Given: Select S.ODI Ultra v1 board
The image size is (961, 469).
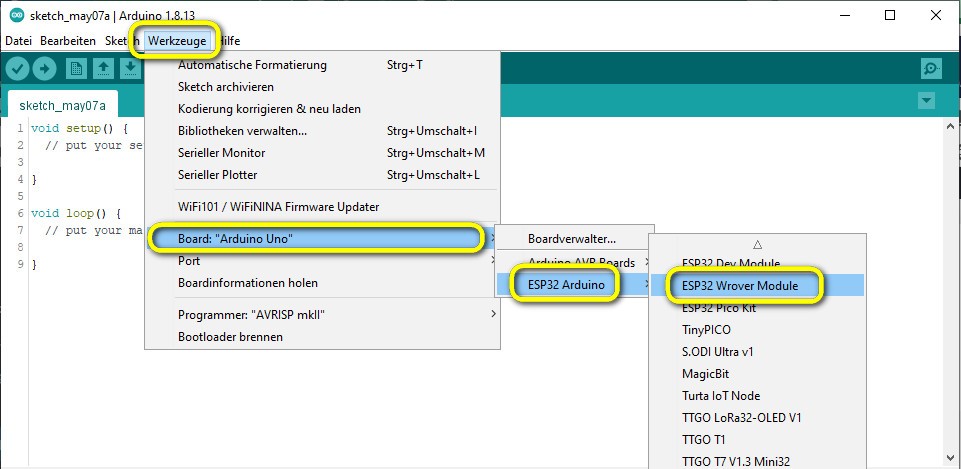Looking at the screenshot, I should pyautogui.click(x=757, y=352).
